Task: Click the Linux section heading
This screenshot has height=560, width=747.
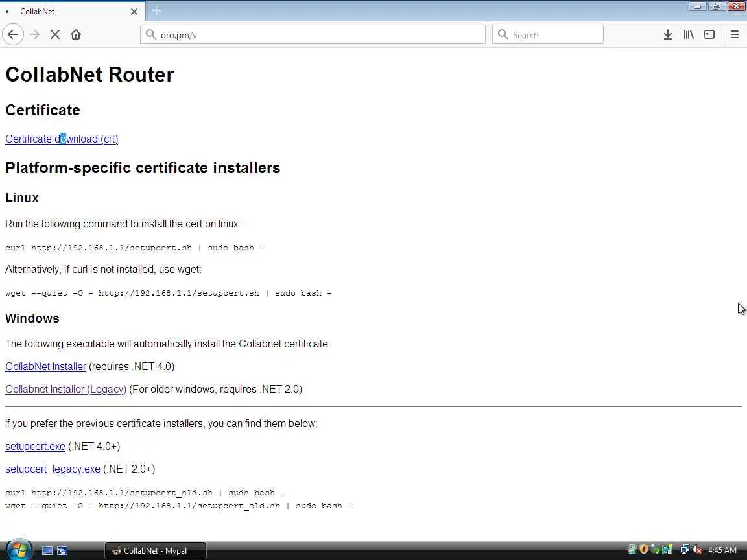Action: [x=22, y=198]
